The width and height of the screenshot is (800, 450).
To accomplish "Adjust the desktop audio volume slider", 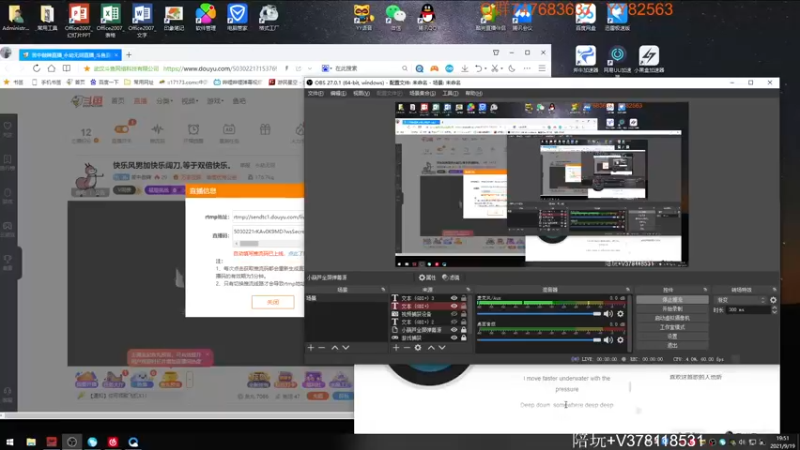I will click(x=539, y=340).
